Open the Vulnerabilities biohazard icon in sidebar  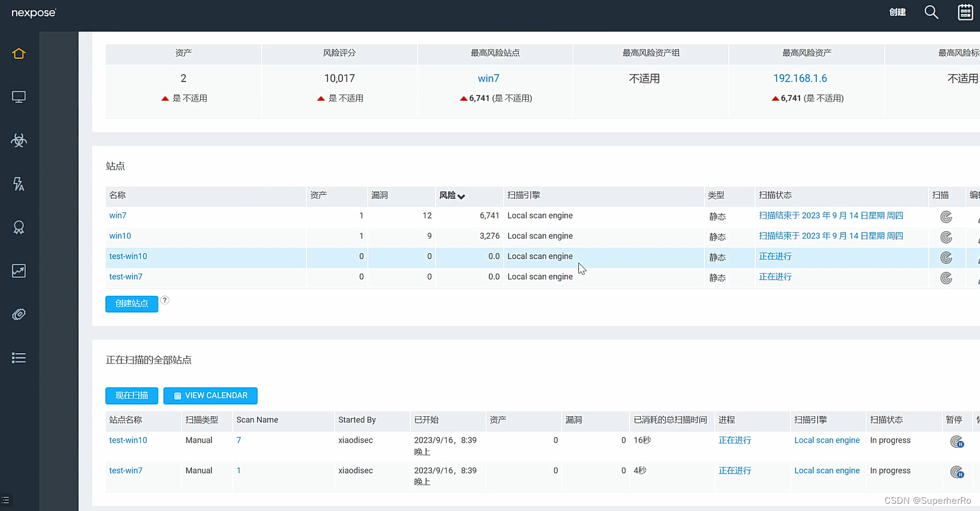19,141
